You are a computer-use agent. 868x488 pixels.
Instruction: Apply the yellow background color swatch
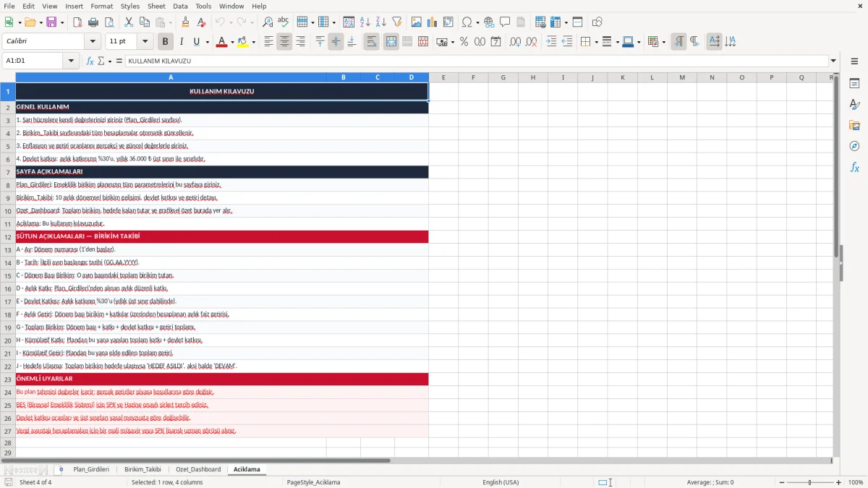(243, 42)
